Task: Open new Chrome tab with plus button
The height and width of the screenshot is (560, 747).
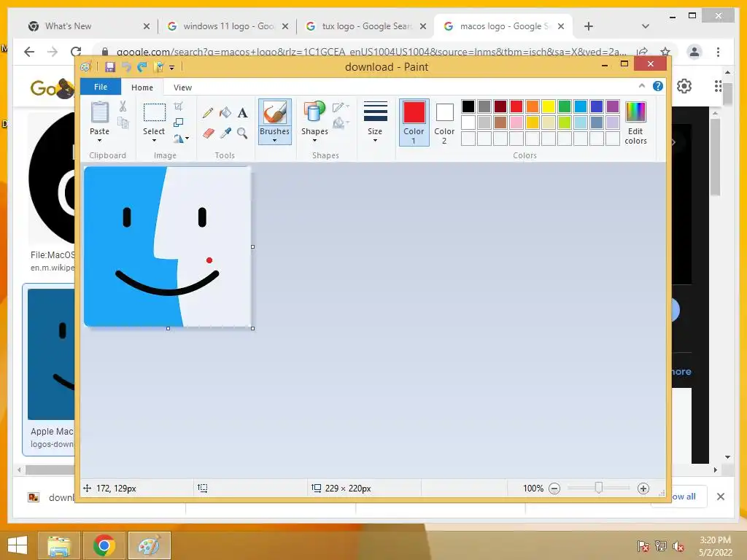Action: pos(589,26)
